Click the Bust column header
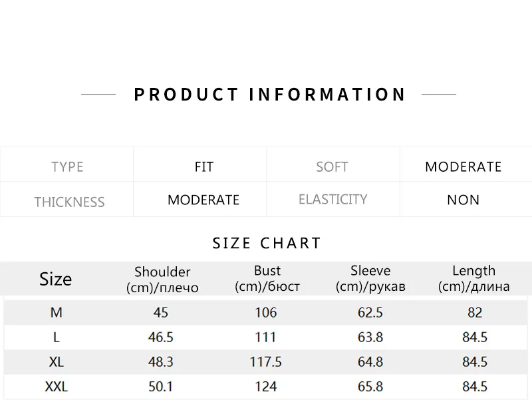 267,279
